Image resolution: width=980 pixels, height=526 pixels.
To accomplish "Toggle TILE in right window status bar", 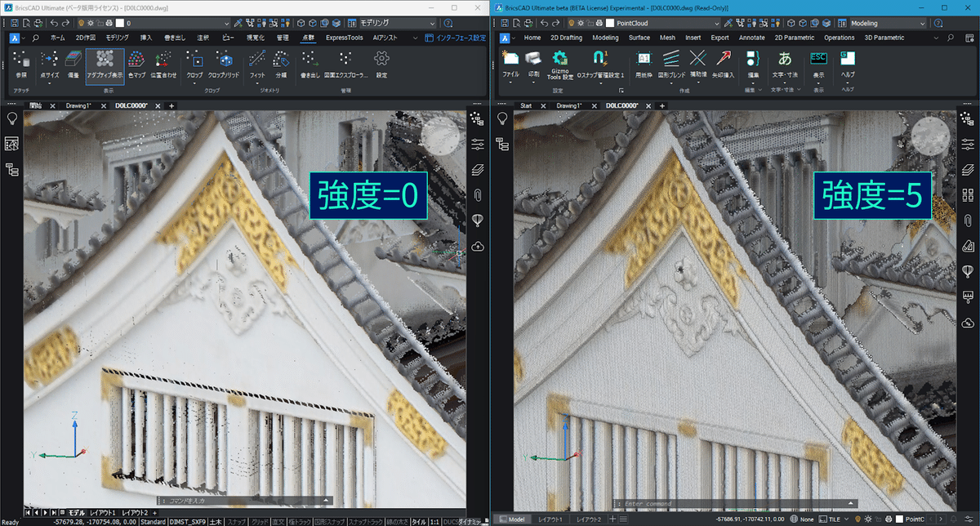I will [x=833, y=519].
